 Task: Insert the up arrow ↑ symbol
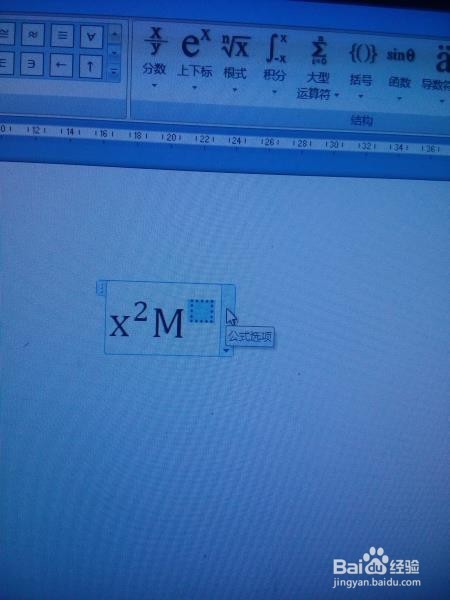click(x=90, y=67)
